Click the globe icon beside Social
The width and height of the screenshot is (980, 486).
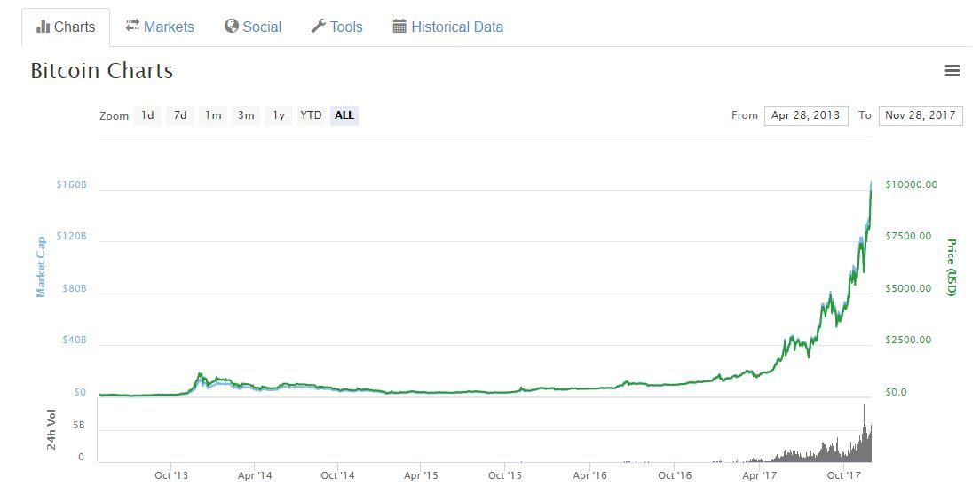pos(232,27)
